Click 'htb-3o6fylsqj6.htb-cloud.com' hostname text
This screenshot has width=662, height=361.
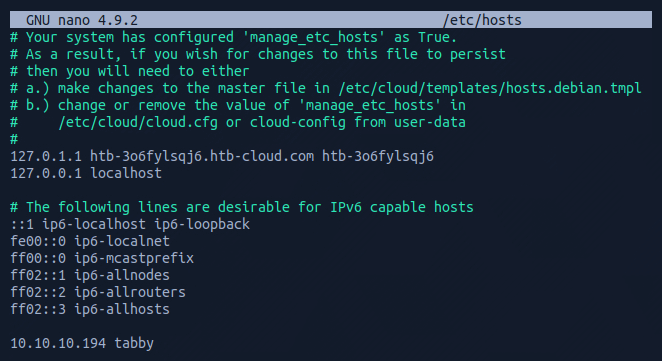point(202,156)
